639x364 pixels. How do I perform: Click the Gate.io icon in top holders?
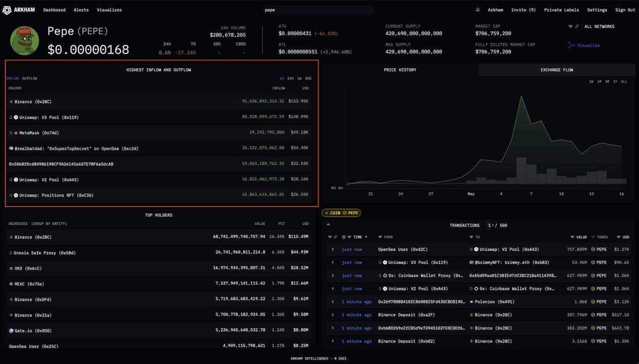(11, 330)
